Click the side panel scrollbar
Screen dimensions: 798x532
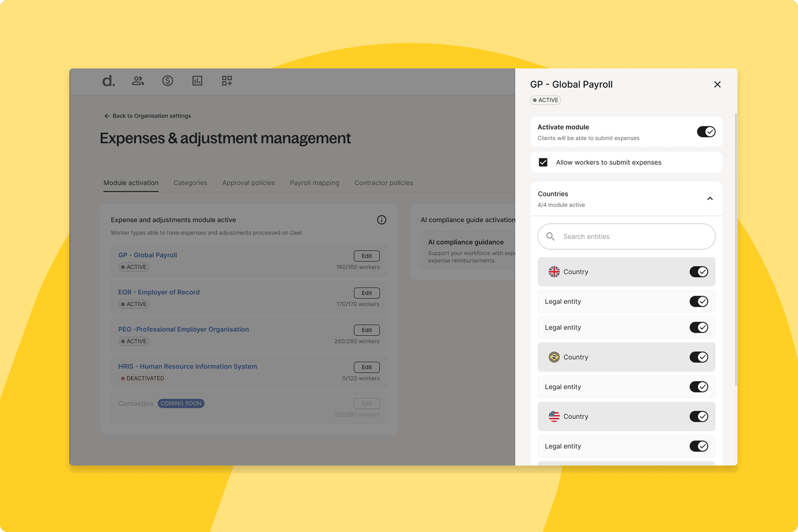tap(736, 249)
